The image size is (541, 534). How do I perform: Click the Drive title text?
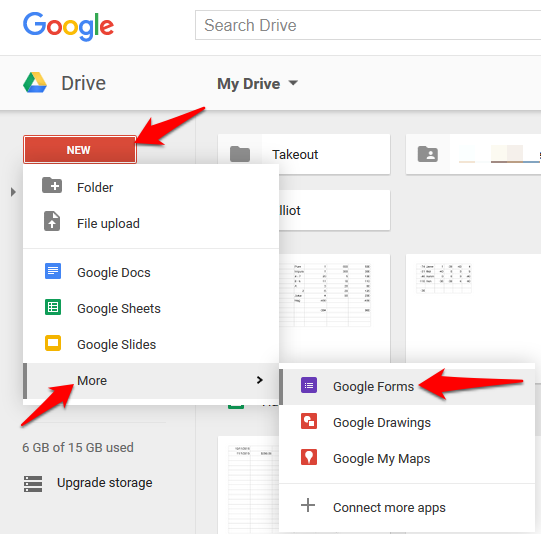click(83, 83)
